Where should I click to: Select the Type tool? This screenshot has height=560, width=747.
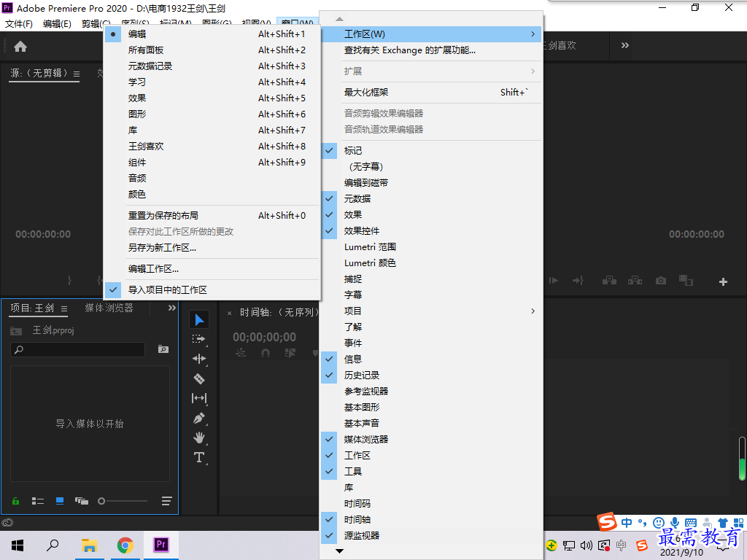(x=199, y=458)
